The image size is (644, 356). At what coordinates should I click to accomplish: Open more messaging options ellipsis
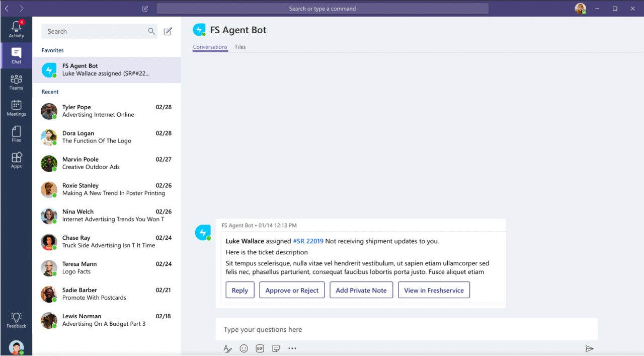coord(292,348)
